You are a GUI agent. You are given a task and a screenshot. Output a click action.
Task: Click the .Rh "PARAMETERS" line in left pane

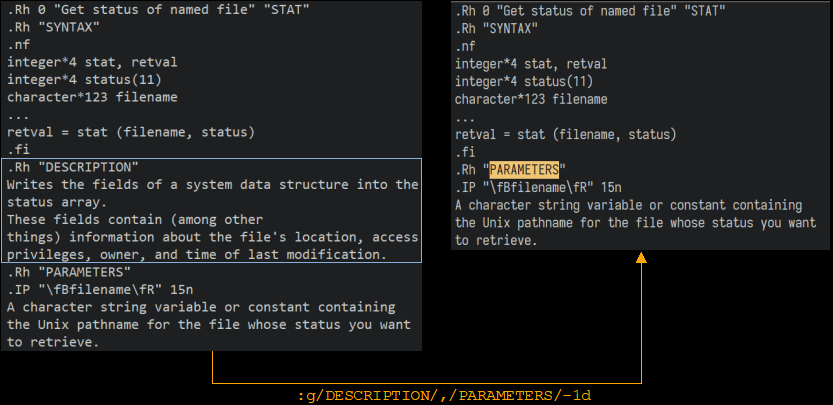68,272
